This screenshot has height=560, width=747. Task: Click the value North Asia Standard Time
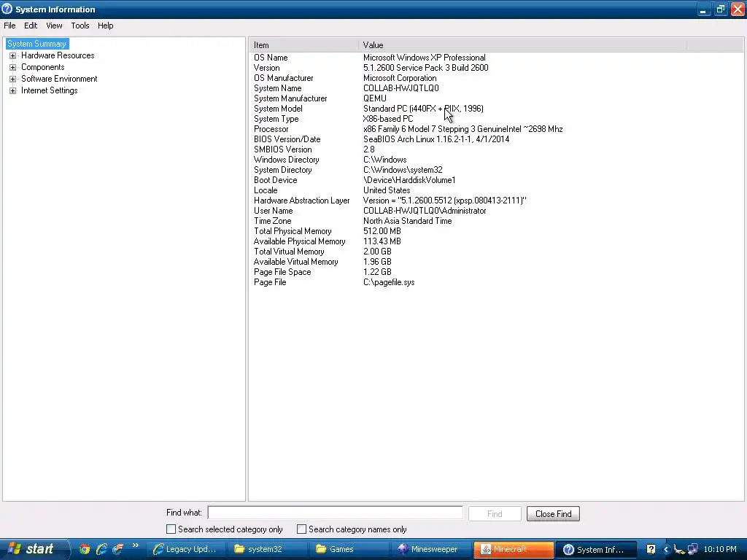[x=407, y=221]
